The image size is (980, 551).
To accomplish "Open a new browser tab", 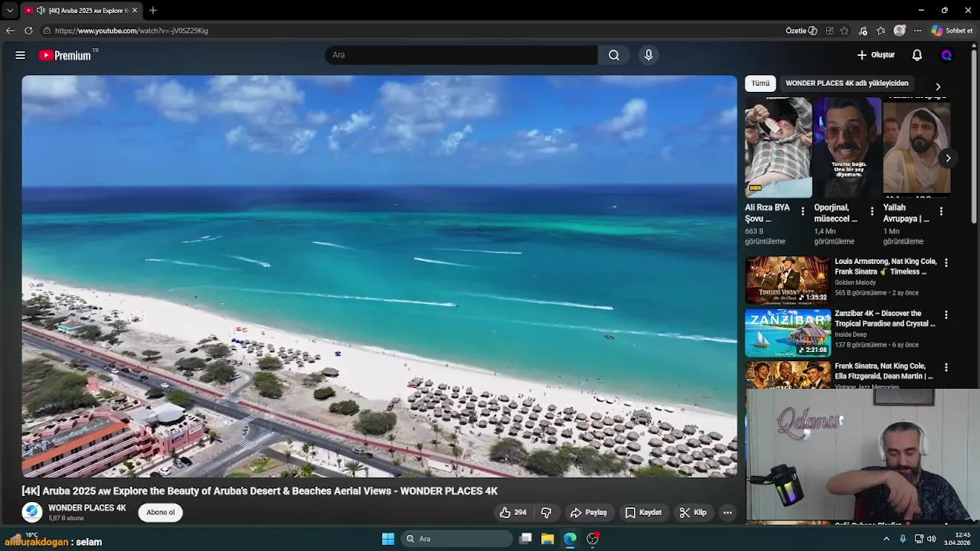I will tap(153, 10).
